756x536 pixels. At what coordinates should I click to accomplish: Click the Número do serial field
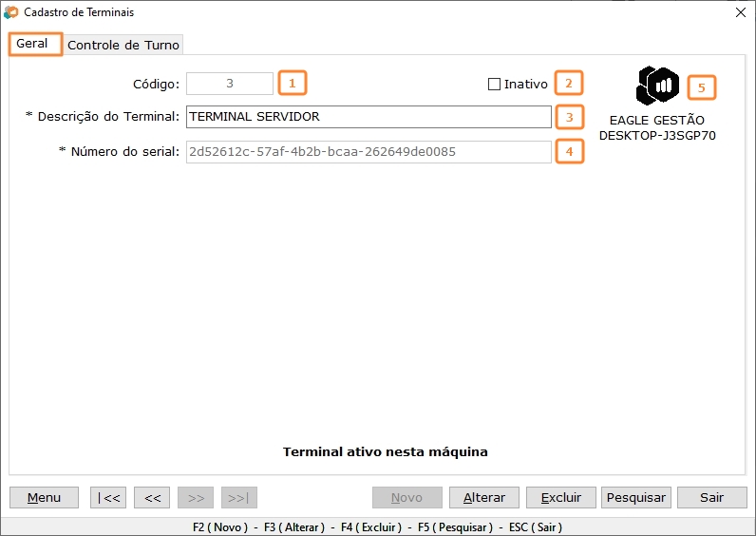[x=369, y=152]
